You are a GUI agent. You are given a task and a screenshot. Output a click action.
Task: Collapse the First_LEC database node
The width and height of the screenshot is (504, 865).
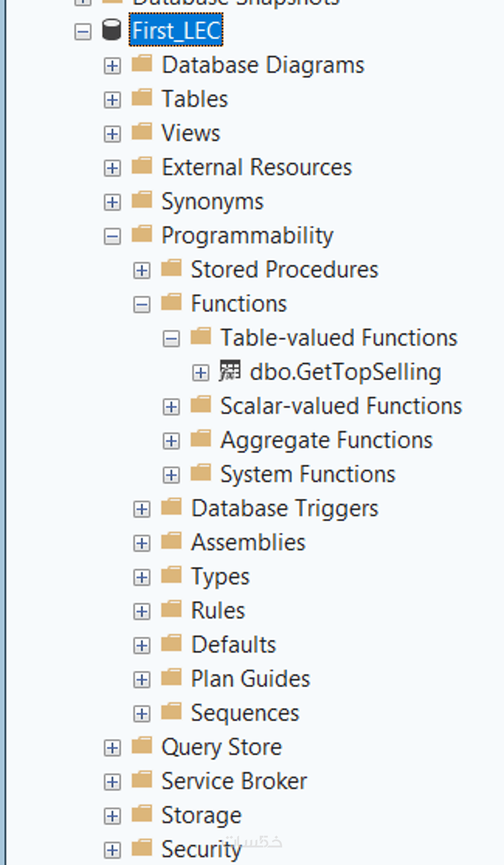coord(83,32)
